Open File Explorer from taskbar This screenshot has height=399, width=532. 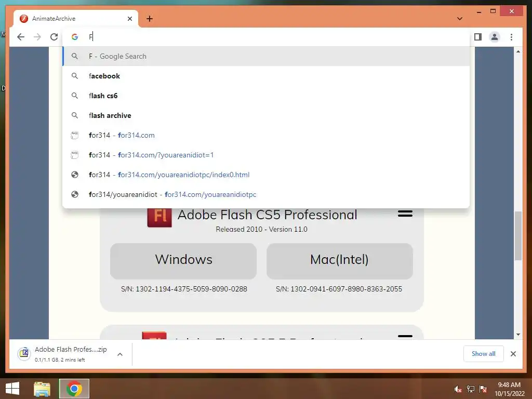[42, 389]
